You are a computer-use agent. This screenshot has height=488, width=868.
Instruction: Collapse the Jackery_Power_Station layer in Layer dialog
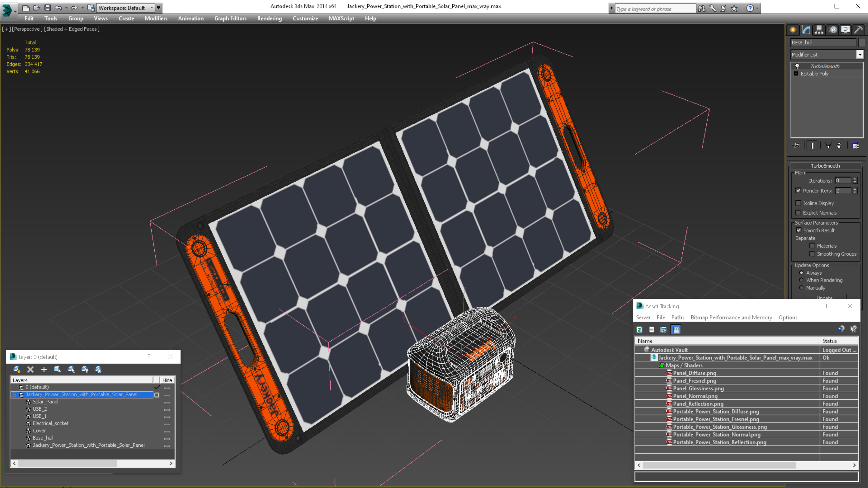[14, 394]
